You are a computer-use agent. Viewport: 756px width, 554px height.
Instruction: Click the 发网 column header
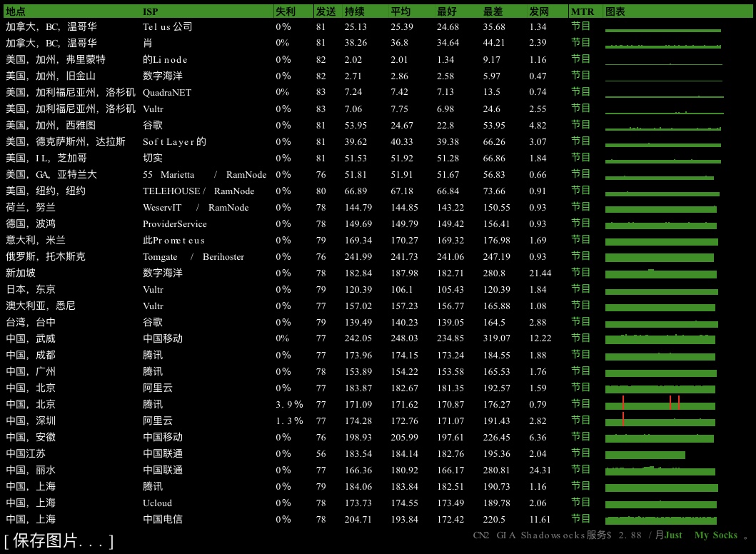[x=538, y=11]
